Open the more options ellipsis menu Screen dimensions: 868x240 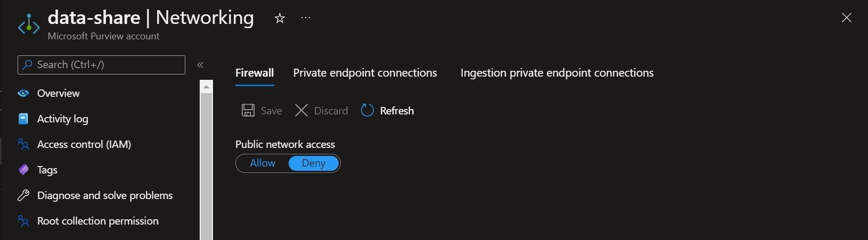click(306, 18)
